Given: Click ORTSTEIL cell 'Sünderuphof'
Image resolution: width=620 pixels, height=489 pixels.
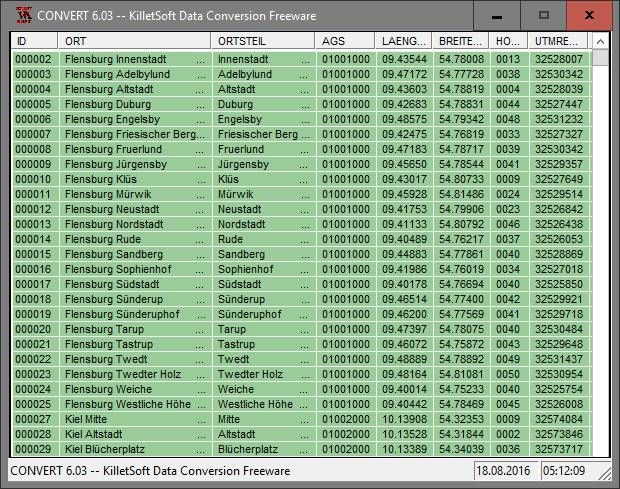Looking at the screenshot, I should pos(264,315).
